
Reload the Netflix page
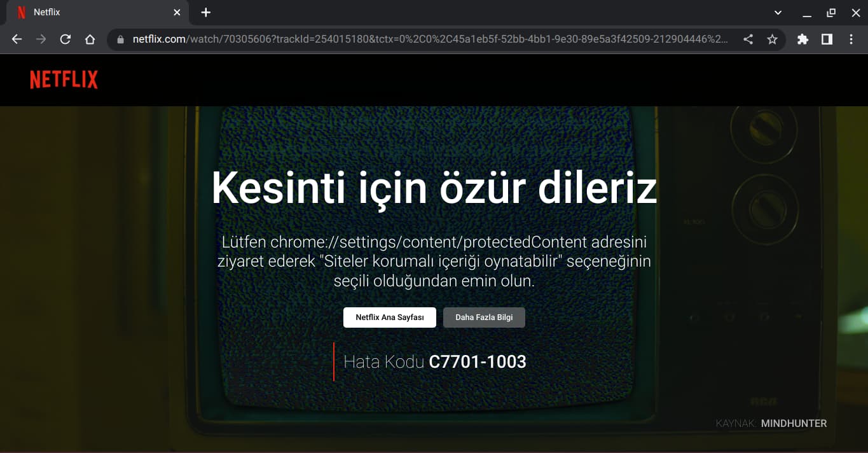(x=65, y=39)
